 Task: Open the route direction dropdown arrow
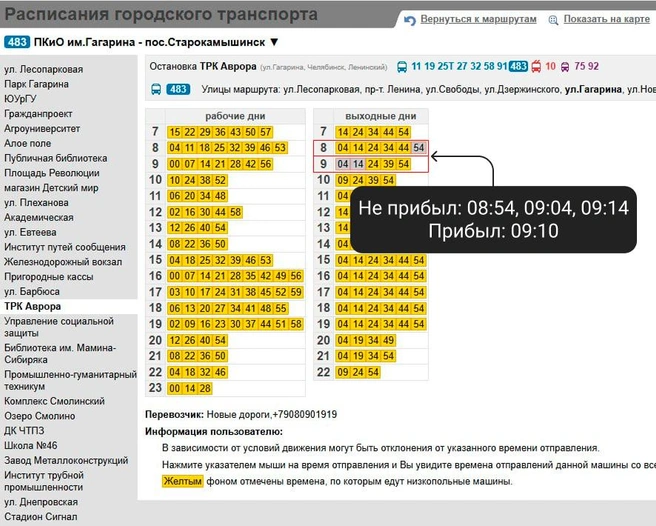pyautogui.click(x=274, y=42)
